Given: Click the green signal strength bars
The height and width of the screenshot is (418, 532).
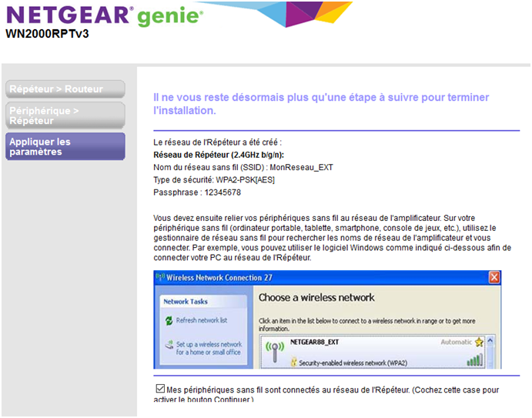Looking at the screenshot, I should [475, 360].
